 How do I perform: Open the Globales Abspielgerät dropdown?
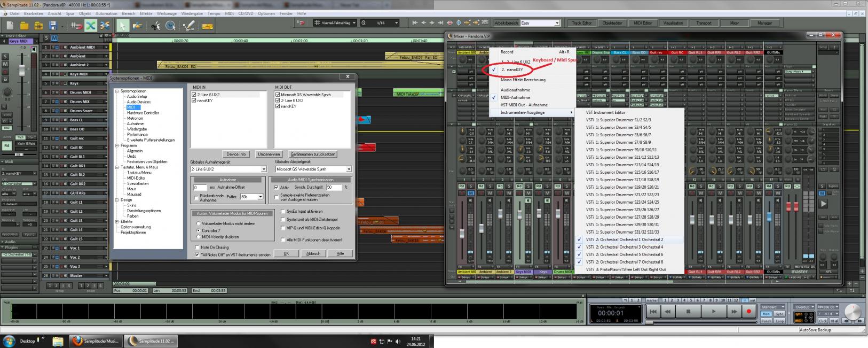[x=349, y=169]
